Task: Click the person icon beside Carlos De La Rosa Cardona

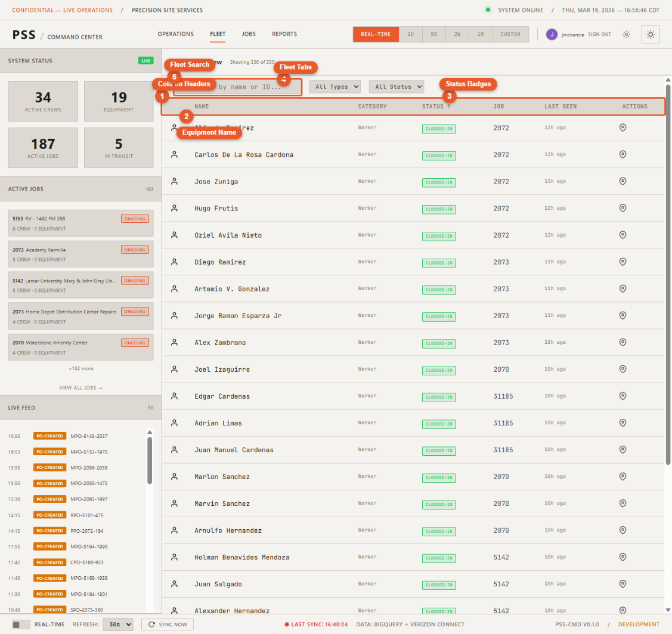Action: pos(175,154)
